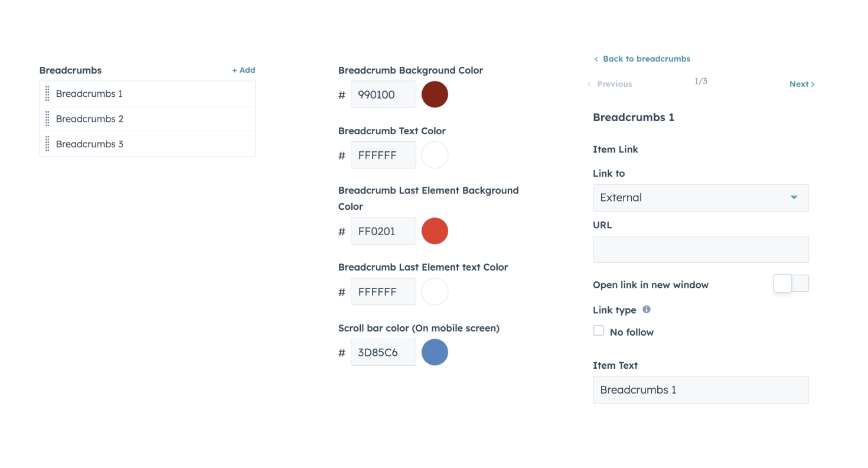Toggle Open link in new window switch
Screen dimensions: 868x468
(x=791, y=284)
